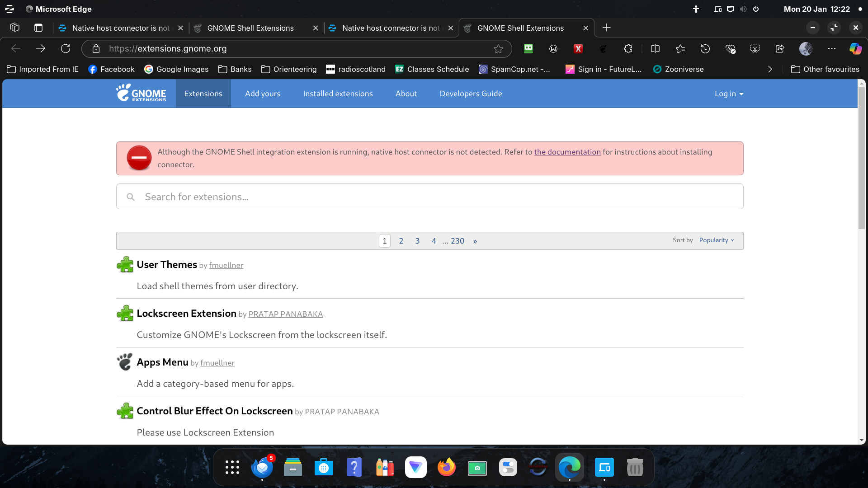The width and height of the screenshot is (868, 488).
Task: Open Firefox from the dock
Action: click(x=446, y=467)
